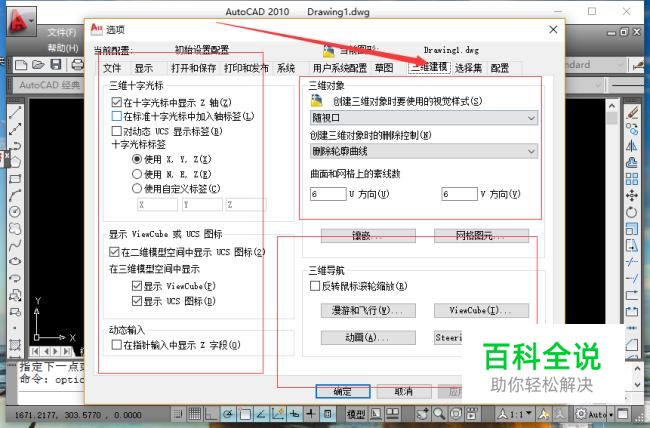Click the V 方向 isolines input field
This screenshot has width=650, height=428.
[x=459, y=194]
